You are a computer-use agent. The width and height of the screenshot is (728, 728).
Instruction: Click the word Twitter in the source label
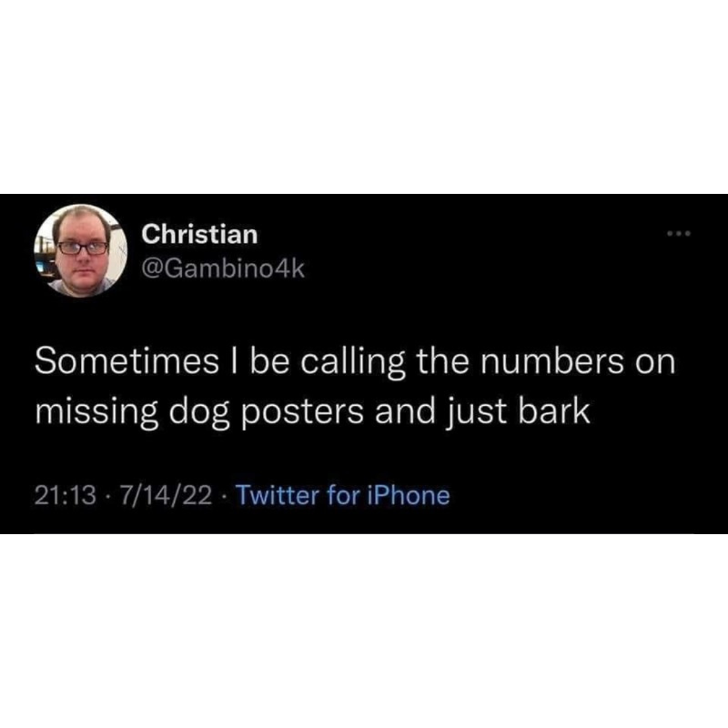pos(278,495)
